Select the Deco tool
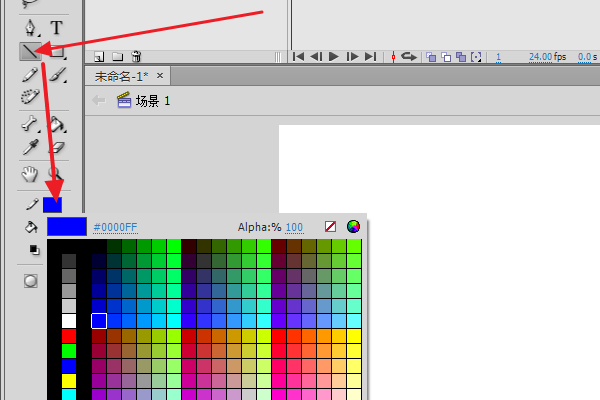Viewport: 600px width, 400px height. point(30,96)
